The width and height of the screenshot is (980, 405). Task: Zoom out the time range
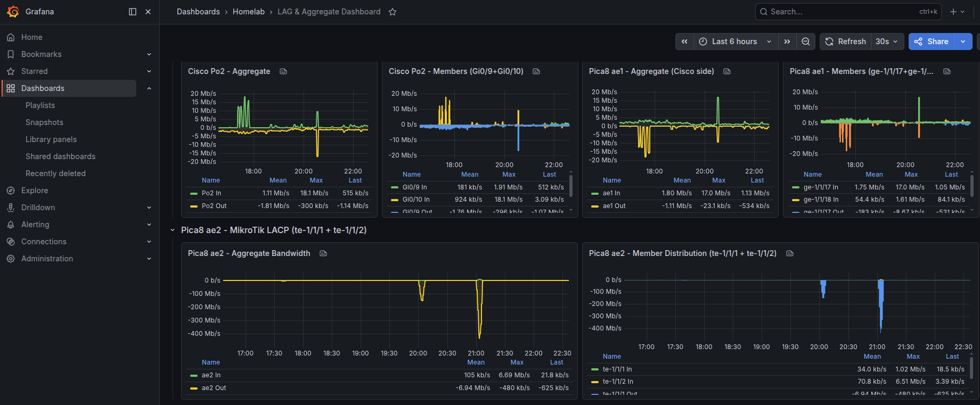[806, 42]
